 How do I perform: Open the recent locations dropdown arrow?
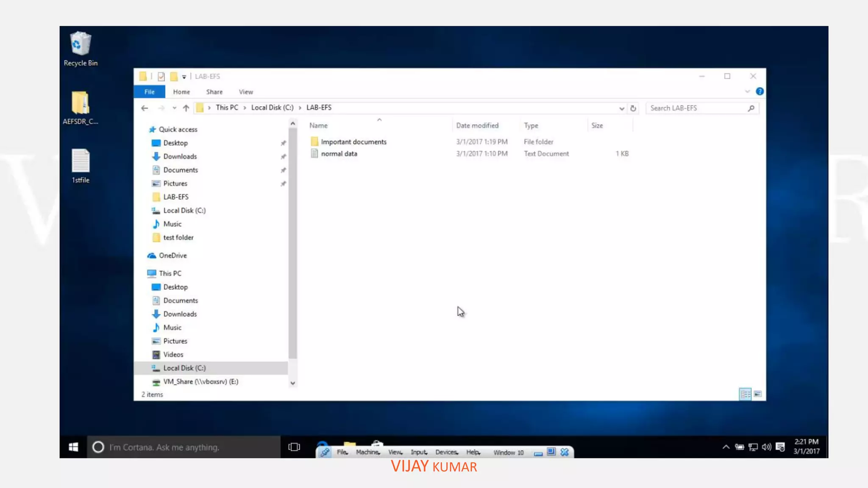coord(174,108)
